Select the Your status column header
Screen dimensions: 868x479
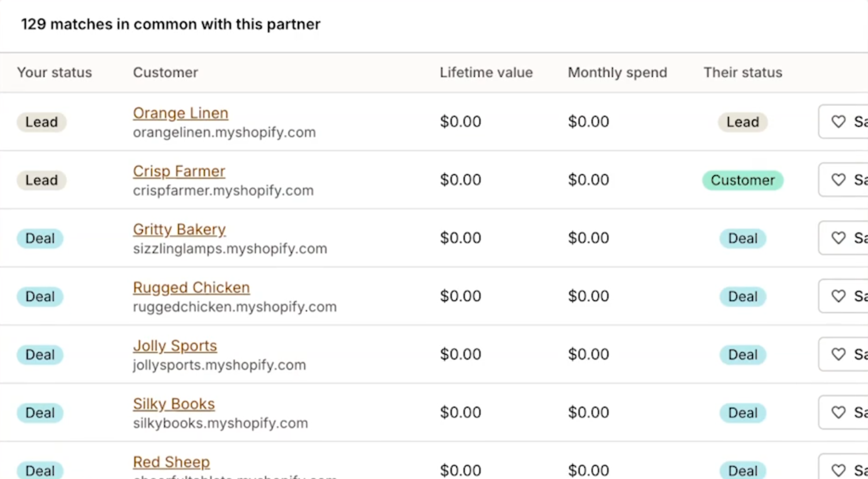coord(54,72)
